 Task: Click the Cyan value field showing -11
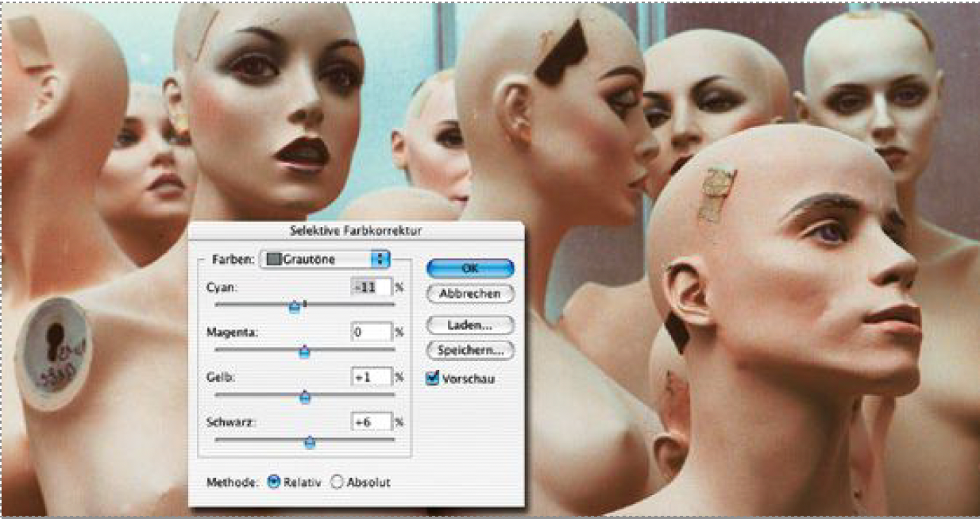(371, 286)
